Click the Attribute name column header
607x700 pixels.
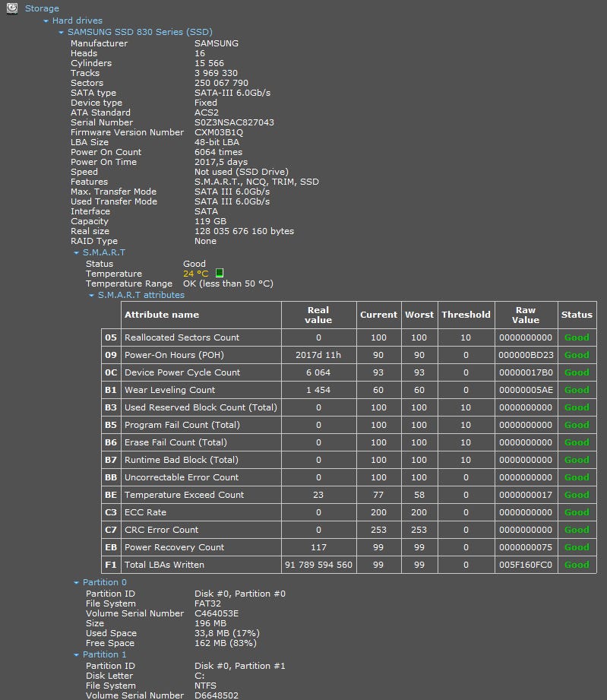tap(162, 315)
